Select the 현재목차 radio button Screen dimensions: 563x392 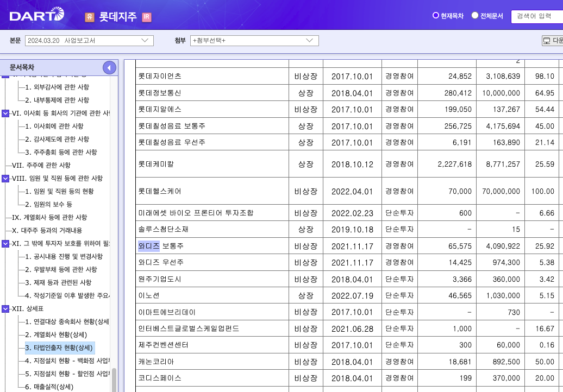tap(435, 15)
